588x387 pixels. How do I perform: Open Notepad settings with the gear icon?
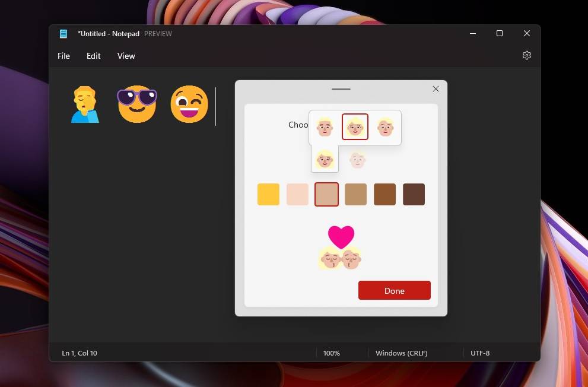(527, 55)
